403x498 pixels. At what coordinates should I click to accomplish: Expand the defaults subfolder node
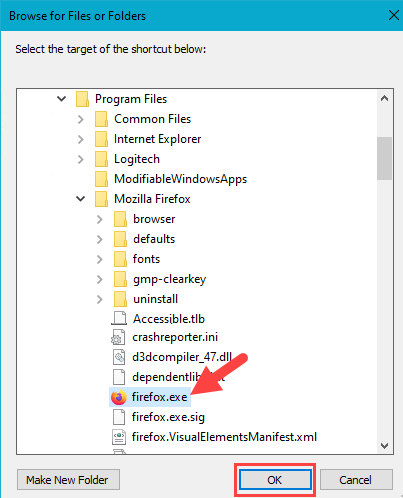(x=99, y=239)
